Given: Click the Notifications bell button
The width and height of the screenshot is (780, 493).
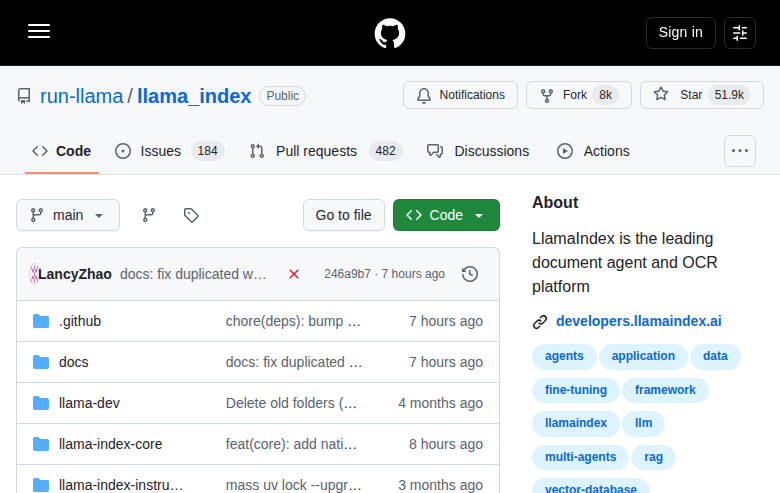Looking at the screenshot, I should [460, 95].
